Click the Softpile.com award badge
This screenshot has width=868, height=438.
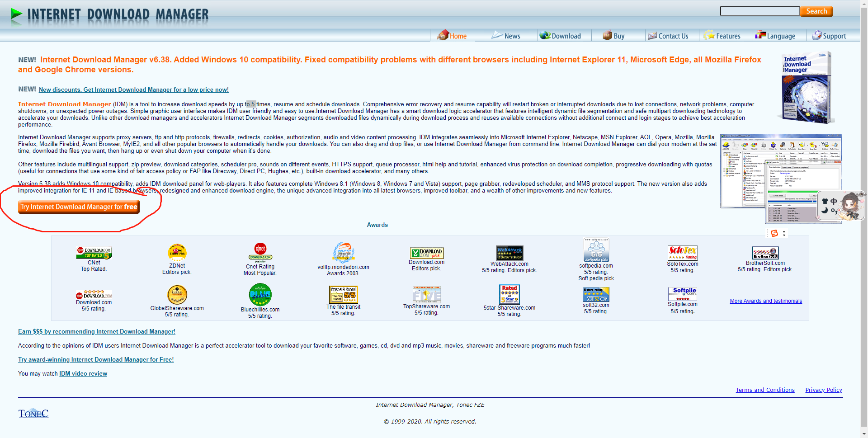point(683,294)
